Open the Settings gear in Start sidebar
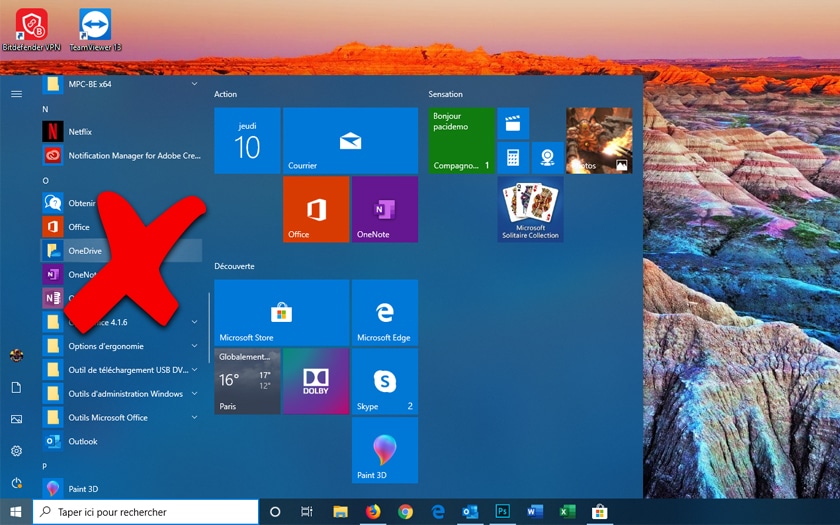840x525 pixels. click(16, 451)
